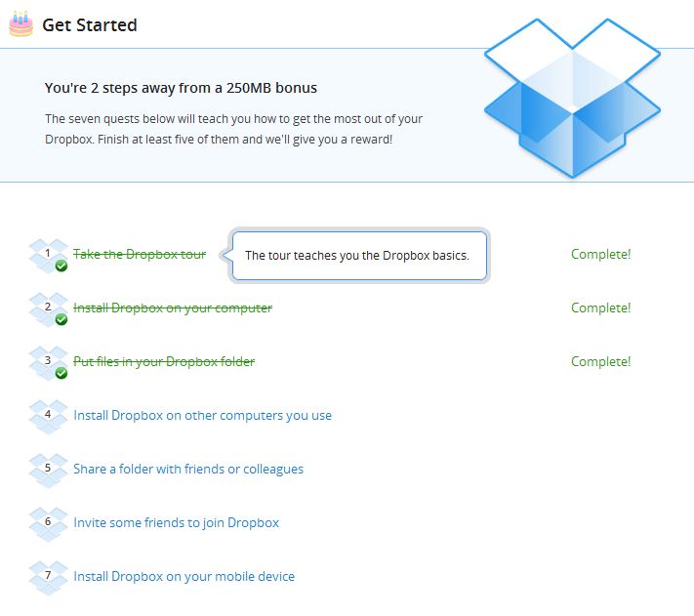Viewport: 694px width, 616px height.
Task: Click the step 4 Dropbox box icon
Action: tap(48, 417)
